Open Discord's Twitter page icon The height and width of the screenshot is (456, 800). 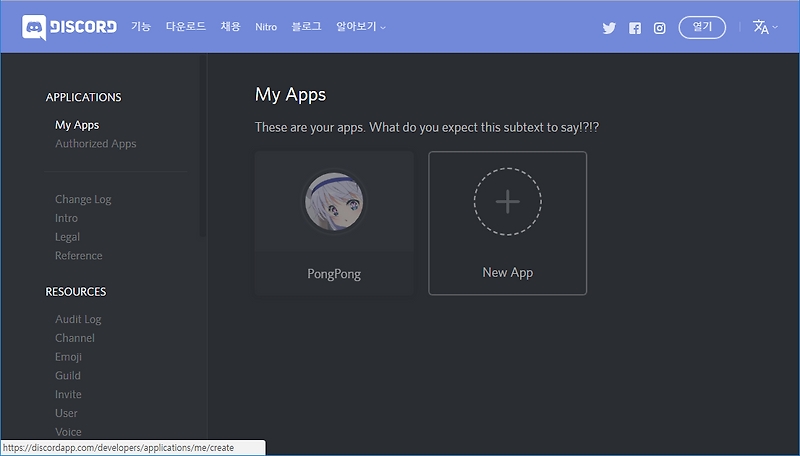(609, 28)
